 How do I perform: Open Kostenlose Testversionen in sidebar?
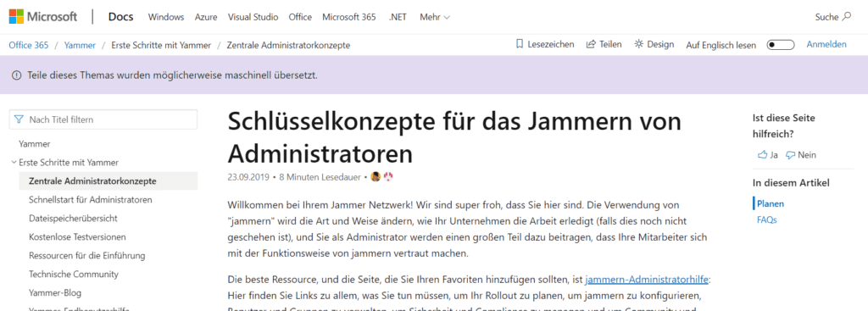(77, 236)
